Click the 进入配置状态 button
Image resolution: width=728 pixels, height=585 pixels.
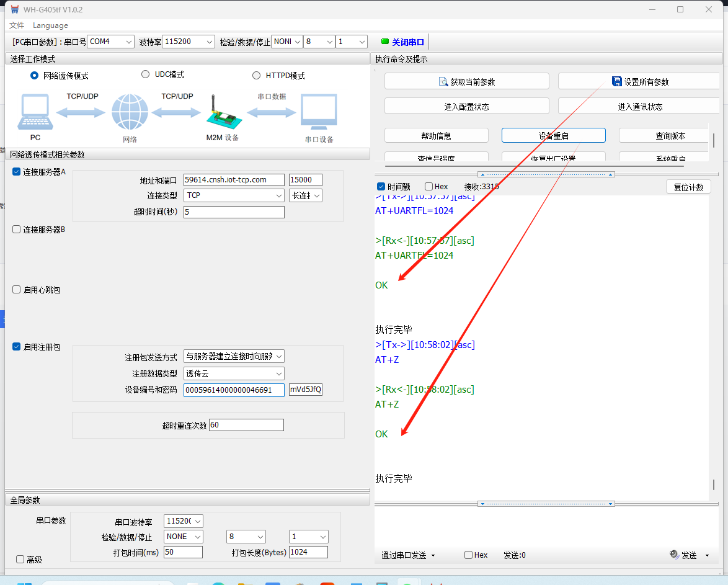(x=466, y=107)
